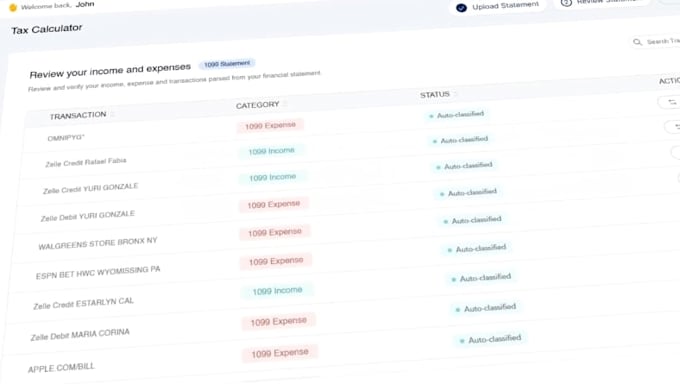The height and width of the screenshot is (384, 680).
Task: Click Auto-classified status in MARIA CORINA row
Action: (486, 309)
